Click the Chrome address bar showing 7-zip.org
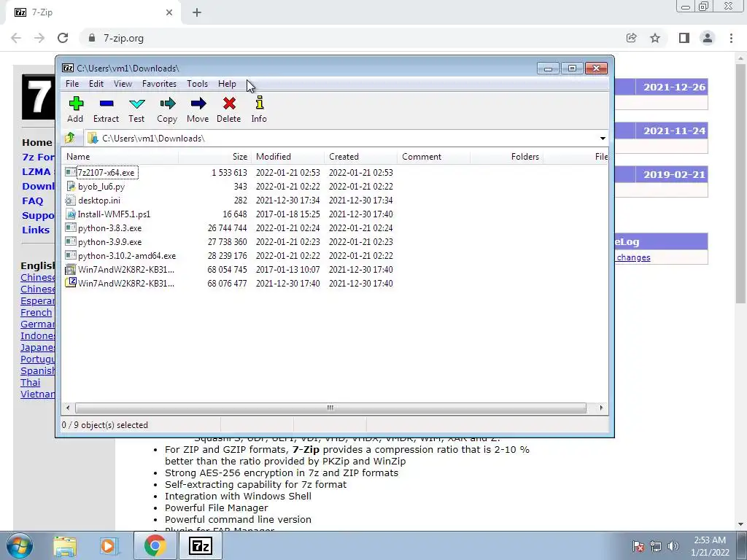Image resolution: width=747 pixels, height=560 pixels. (352, 38)
